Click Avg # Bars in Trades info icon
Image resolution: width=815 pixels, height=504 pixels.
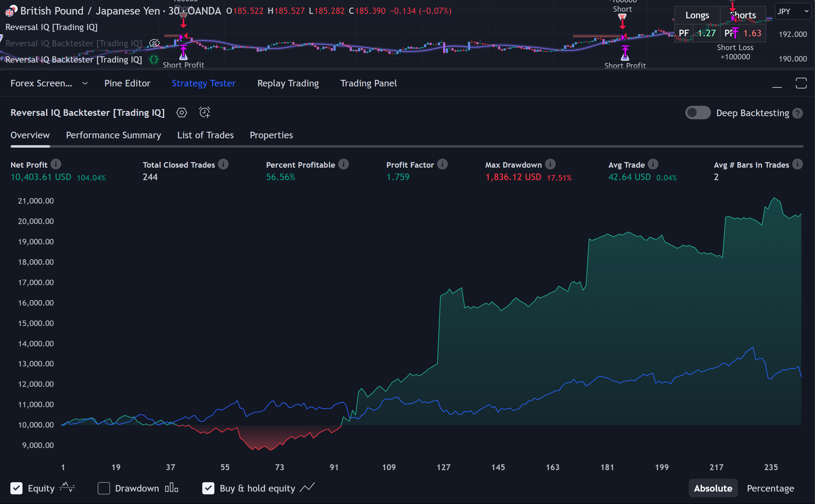pos(797,164)
